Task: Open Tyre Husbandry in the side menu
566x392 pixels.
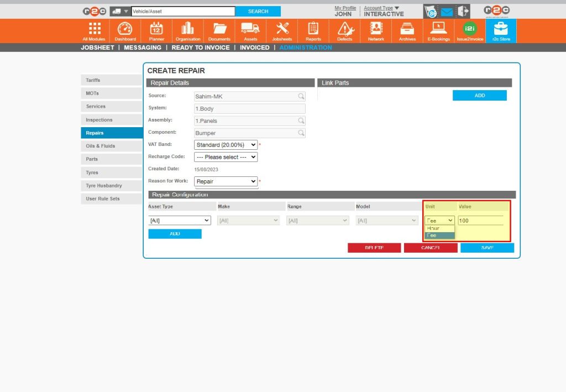Action: coord(112,186)
